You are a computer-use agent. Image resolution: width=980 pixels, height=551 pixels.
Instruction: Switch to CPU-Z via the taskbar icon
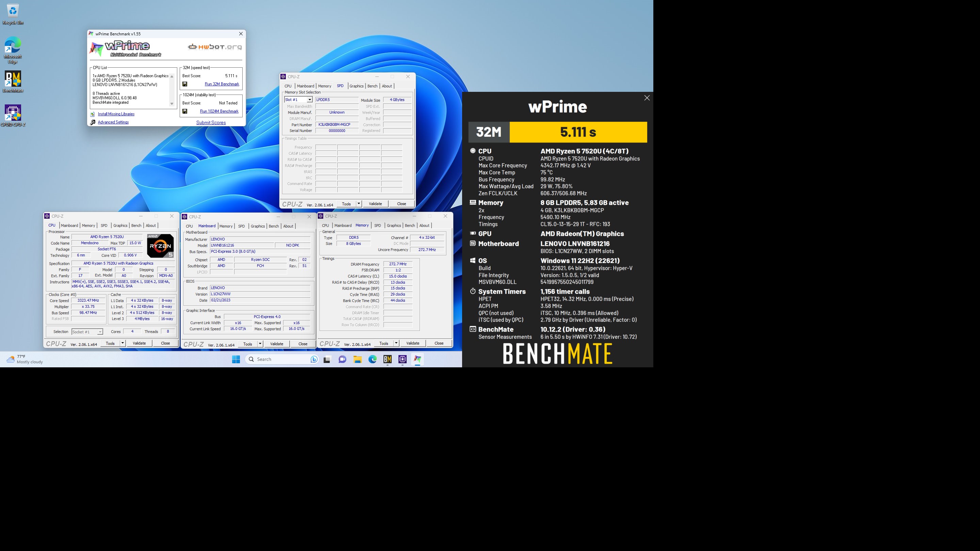click(x=403, y=360)
